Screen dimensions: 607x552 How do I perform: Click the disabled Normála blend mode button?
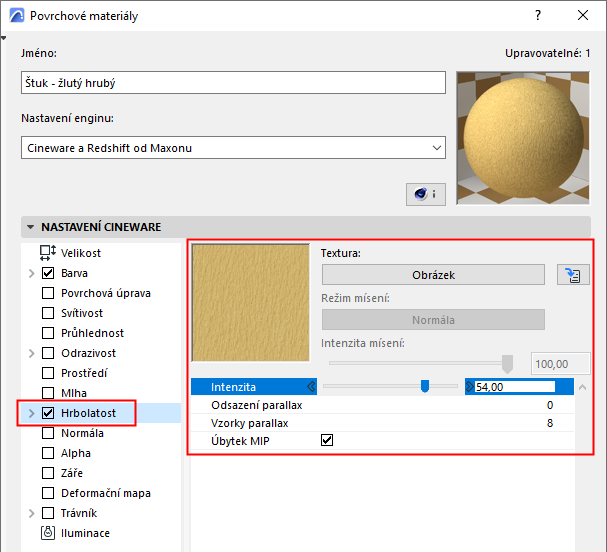[433, 320]
